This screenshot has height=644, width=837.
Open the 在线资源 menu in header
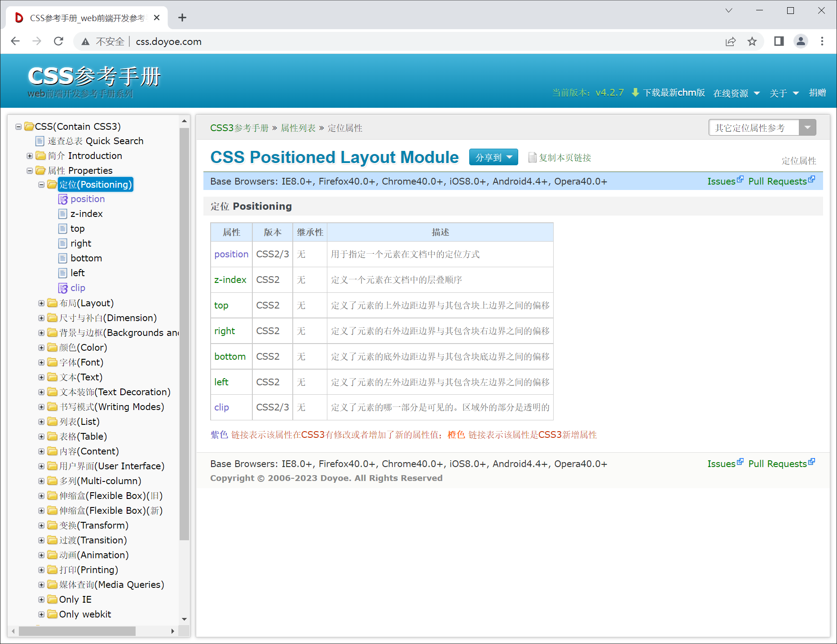(x=736, y=93)
